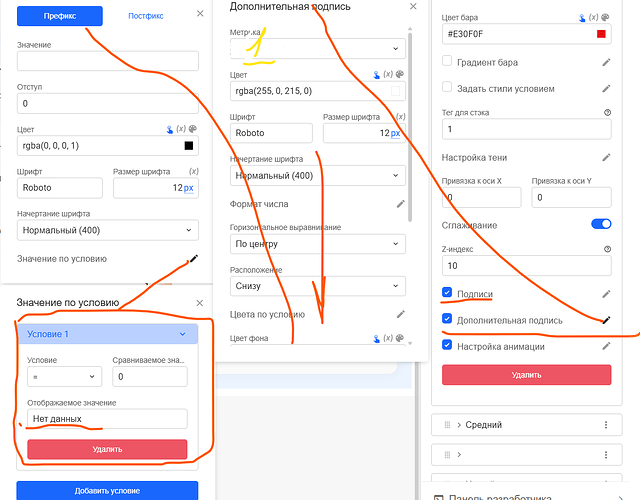Image resolution: width=640 pixels, height=500 pixels.
Task: Enable 'Задать стили условием' checkbox
Action: coord(447,88)
